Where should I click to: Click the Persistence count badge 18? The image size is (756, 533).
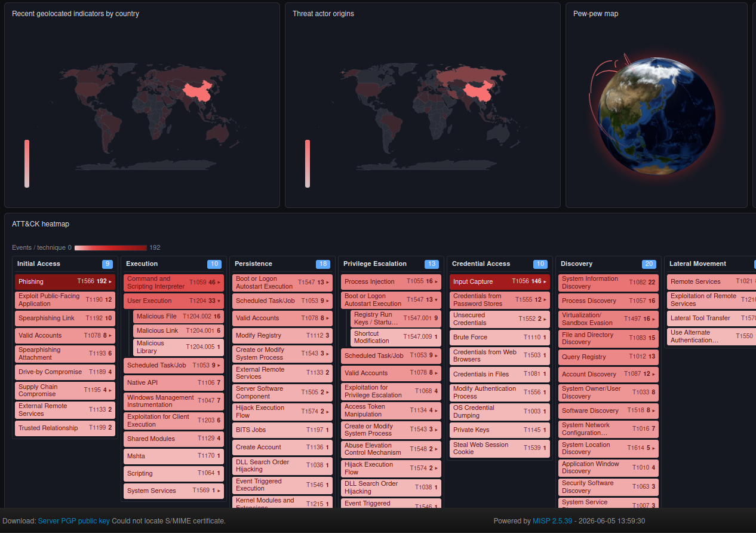(x=323, y=264)
